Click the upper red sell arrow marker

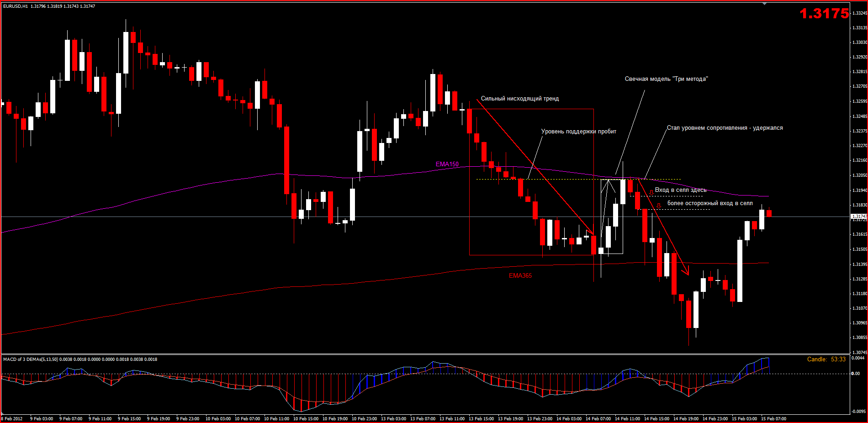click(x=651, y=192)
